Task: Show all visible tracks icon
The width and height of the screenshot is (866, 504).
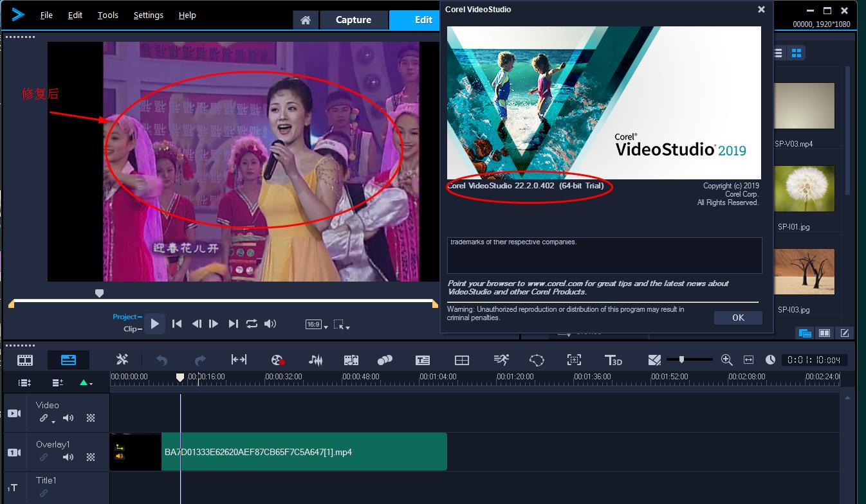Action: [24, 382]
